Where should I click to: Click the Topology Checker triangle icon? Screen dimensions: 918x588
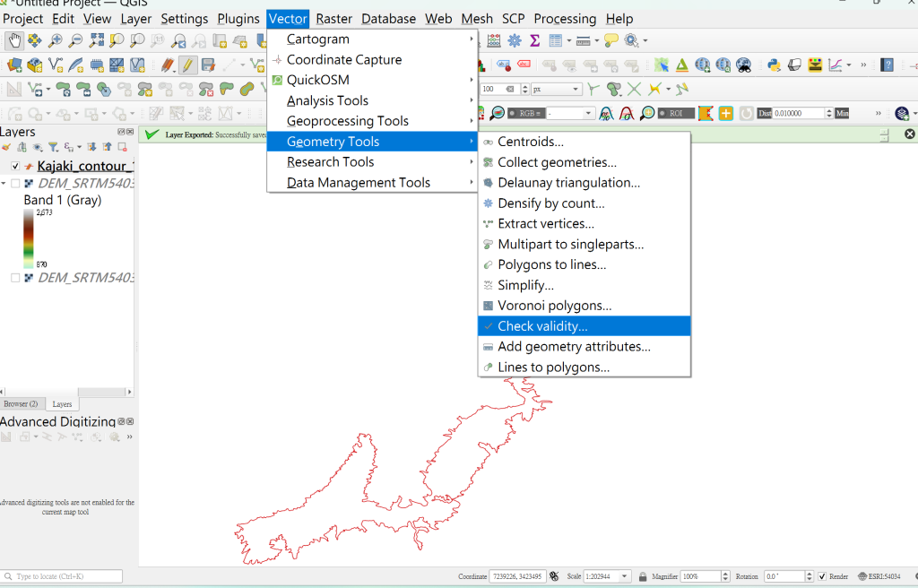pyautogui.click(x=682, y=65)
